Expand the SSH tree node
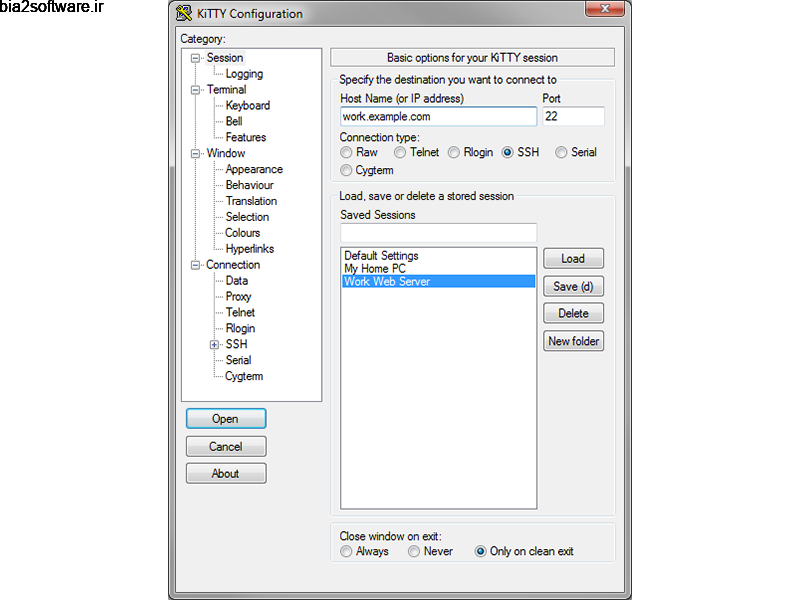This screenshot has width=800, height=600. coord(214,345)
